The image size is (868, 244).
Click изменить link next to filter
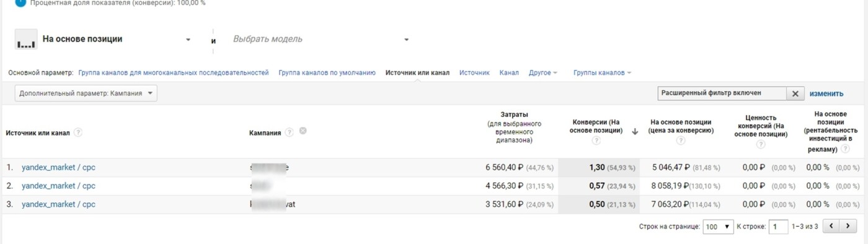[x=826, y=94]
